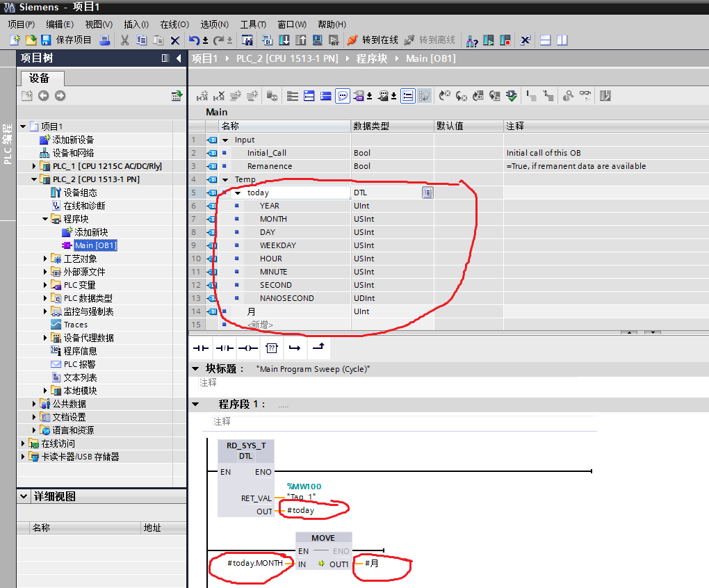
Task: Open the 编辑(E) menu
Action: pos(60,24)
